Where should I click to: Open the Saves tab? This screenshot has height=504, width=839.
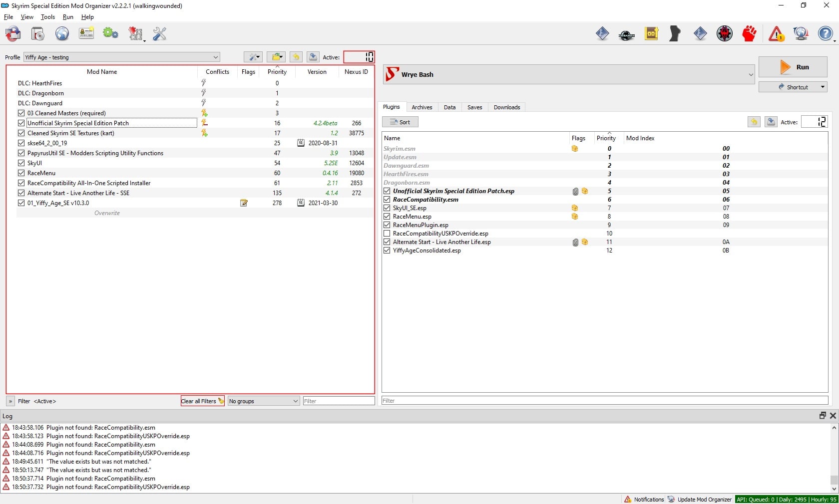[x=475, y=107]
